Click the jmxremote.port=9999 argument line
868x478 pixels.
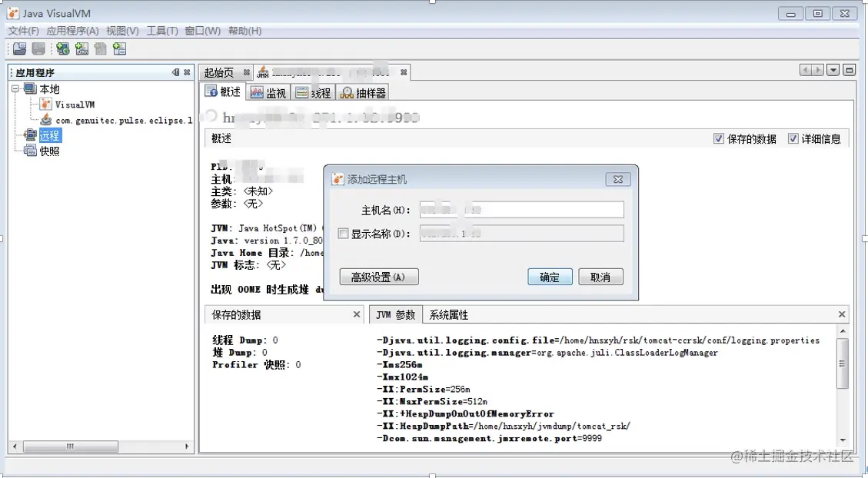(x=489, y=437)
